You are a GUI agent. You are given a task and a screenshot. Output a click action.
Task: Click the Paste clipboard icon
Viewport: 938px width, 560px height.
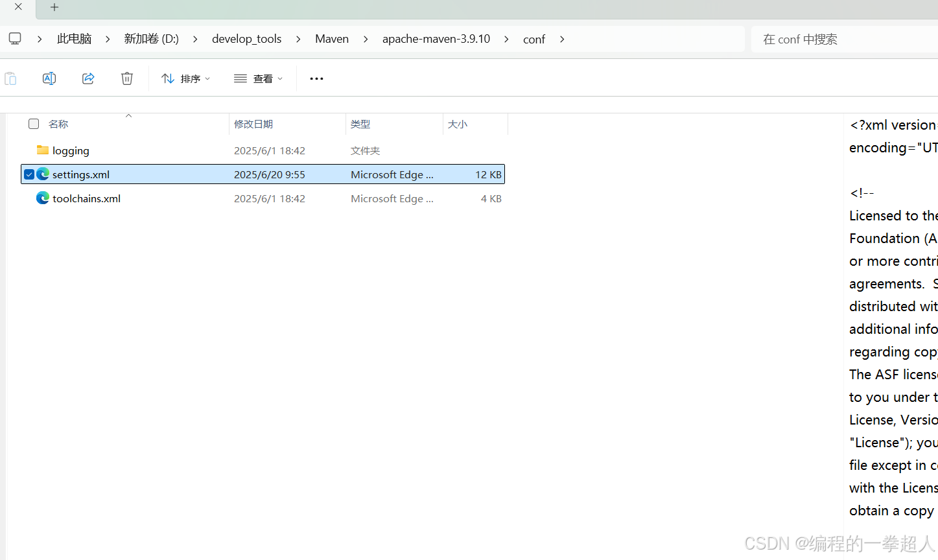(x=10, y=78)
